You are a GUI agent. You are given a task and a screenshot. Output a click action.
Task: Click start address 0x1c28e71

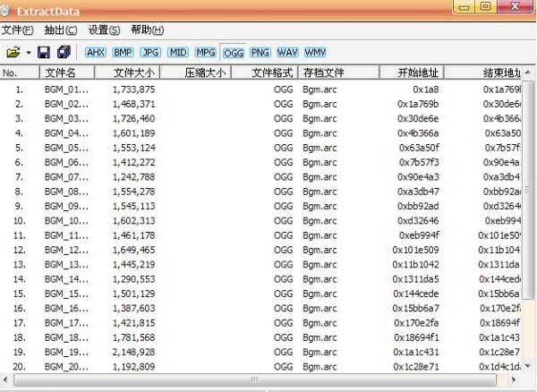416,367
